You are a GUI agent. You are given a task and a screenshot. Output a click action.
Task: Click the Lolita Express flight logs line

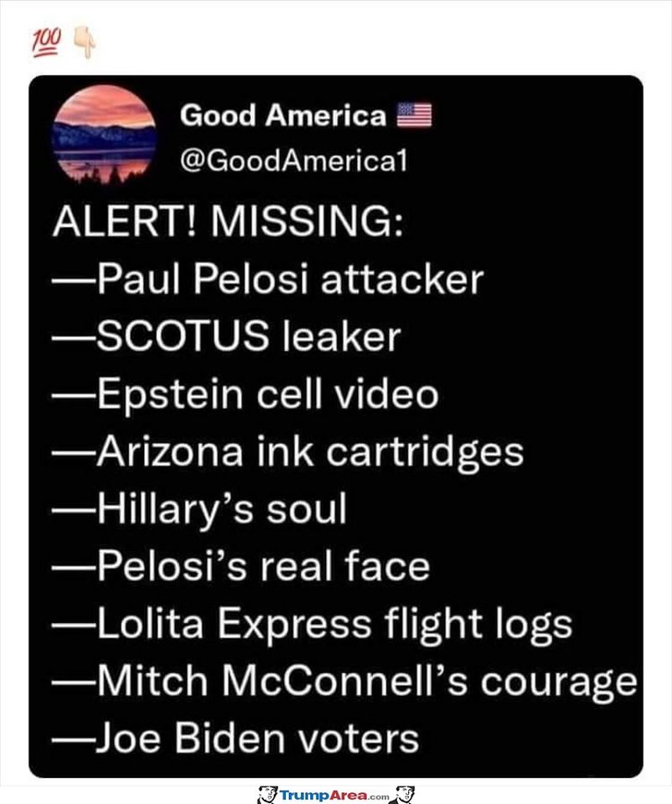click(x=313, y=625)
